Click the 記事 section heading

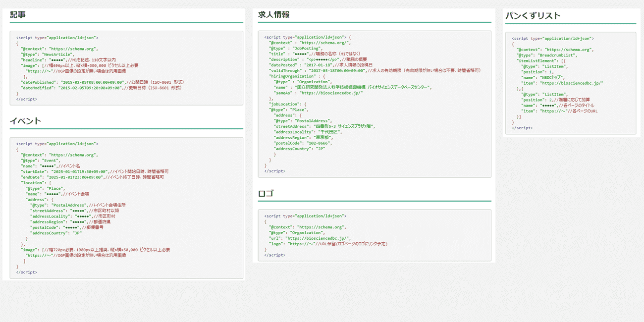pos(18,15)
